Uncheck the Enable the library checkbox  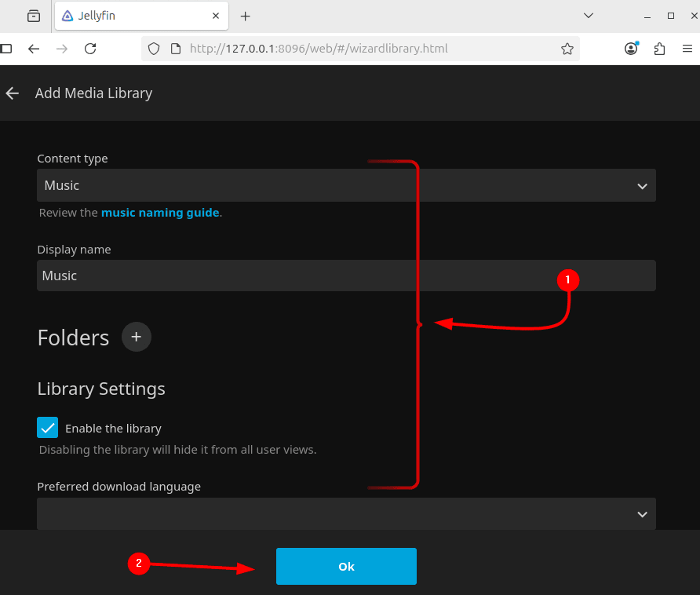point(48,428)
